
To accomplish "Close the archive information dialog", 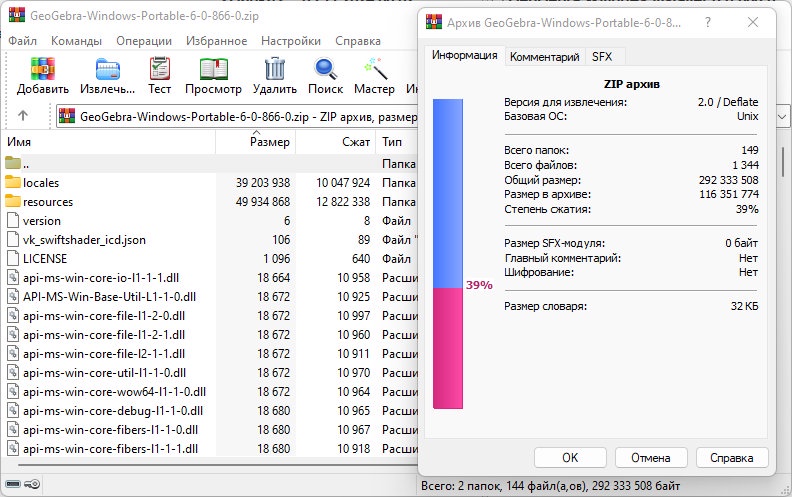I will [x=753, y=22].
